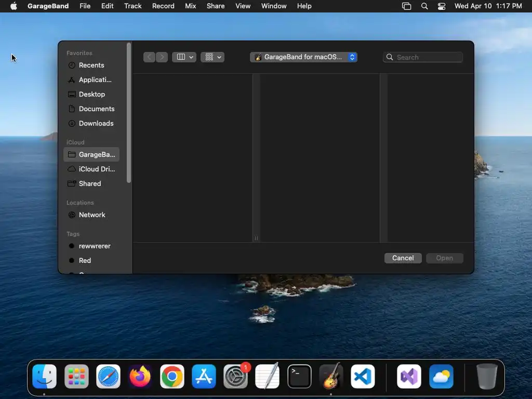
Task: Open Recents in the sidebar
Action: click(91, 65)
